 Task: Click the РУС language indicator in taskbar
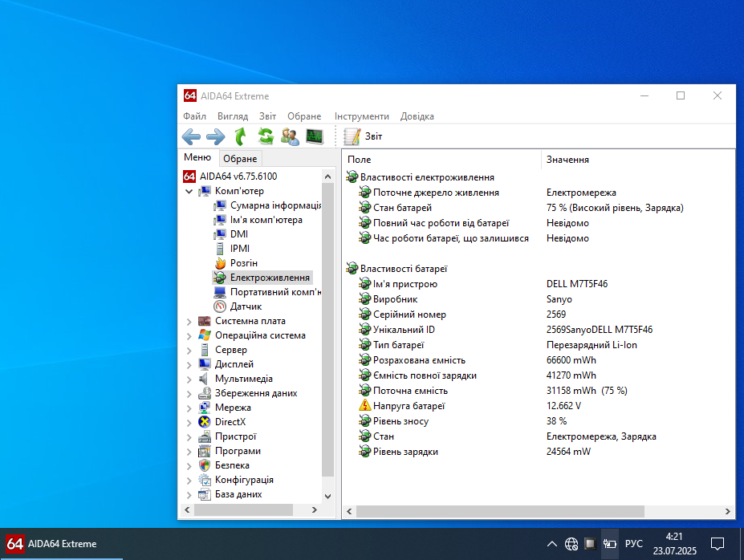633,544
